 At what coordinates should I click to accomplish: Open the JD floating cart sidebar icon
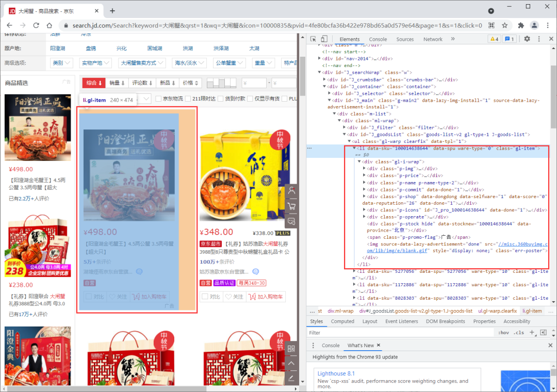291,206
